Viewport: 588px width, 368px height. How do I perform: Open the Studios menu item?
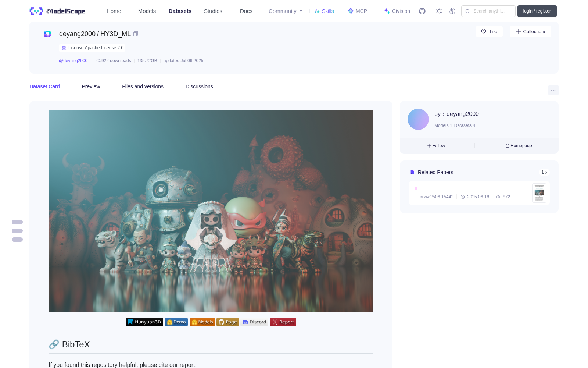coord(213,11)
